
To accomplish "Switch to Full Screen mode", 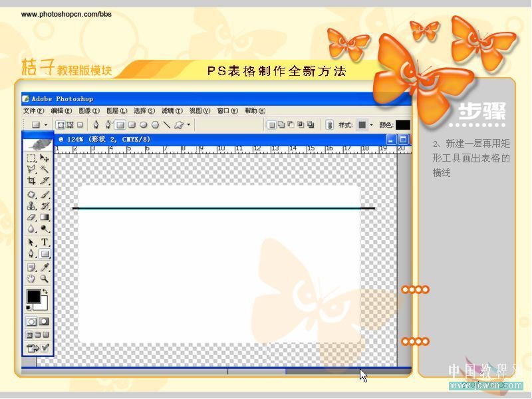I will (45, 335).
